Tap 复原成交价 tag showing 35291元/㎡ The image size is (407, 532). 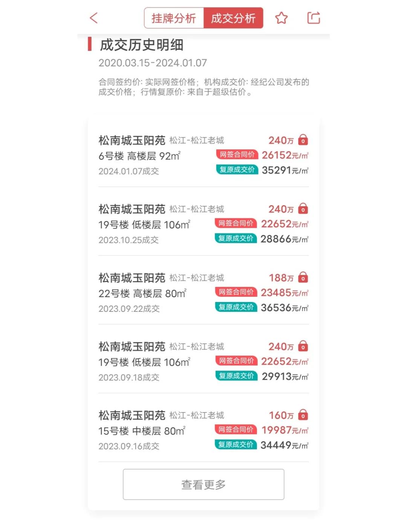[x=237, y=170]
